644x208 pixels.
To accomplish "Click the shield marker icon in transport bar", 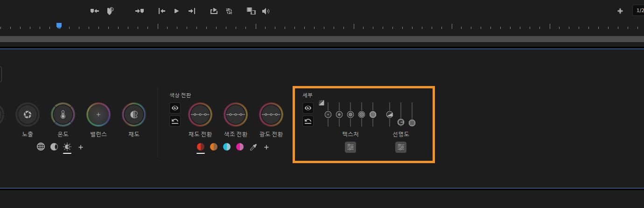I will [x=110, y=11].
